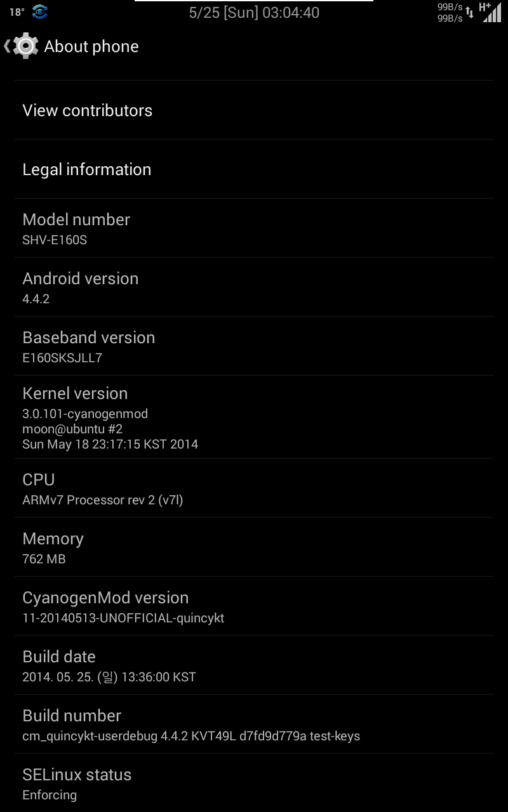Tap Android version 4.4.2 entry
Image resolution: width=508 pixels, height=812 pixels.
(254, 287)
